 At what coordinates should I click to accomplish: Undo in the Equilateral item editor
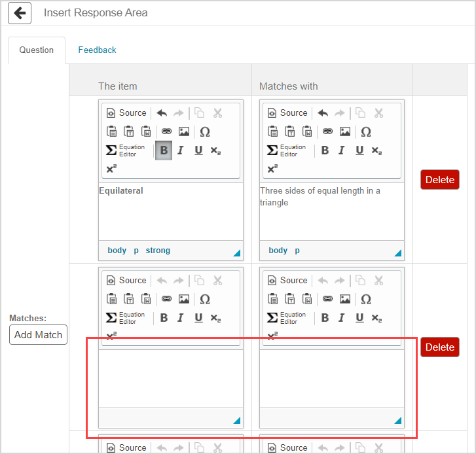click(162, 113)
